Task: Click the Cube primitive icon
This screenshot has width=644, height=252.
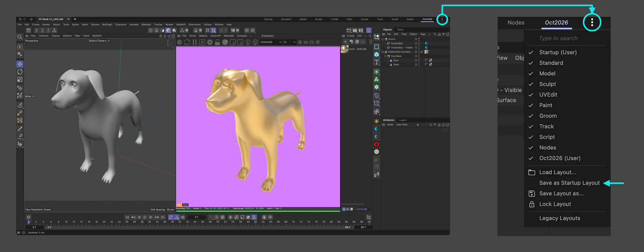Action: click(x=377, y=54)
